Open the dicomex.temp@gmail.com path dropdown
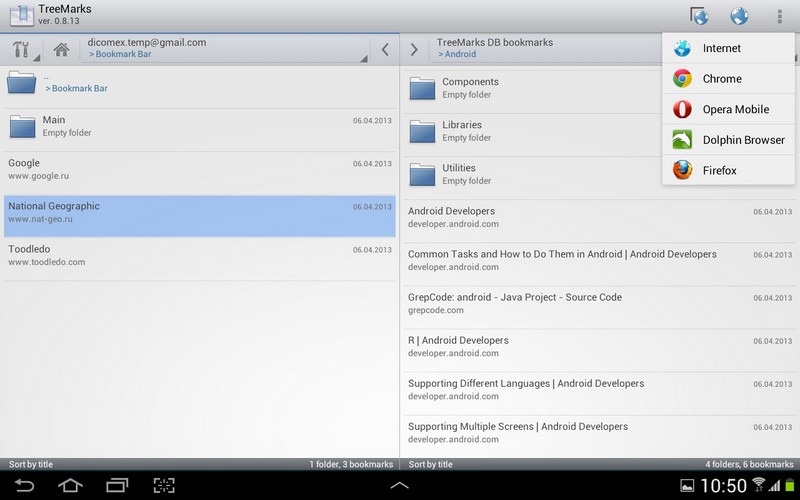 [224, 49]
